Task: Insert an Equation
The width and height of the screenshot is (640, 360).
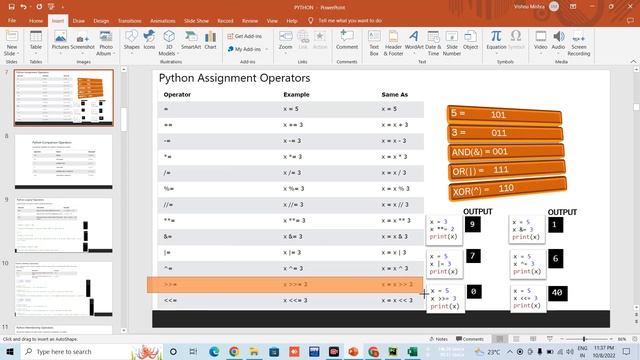Action: (x=496, y=41)
